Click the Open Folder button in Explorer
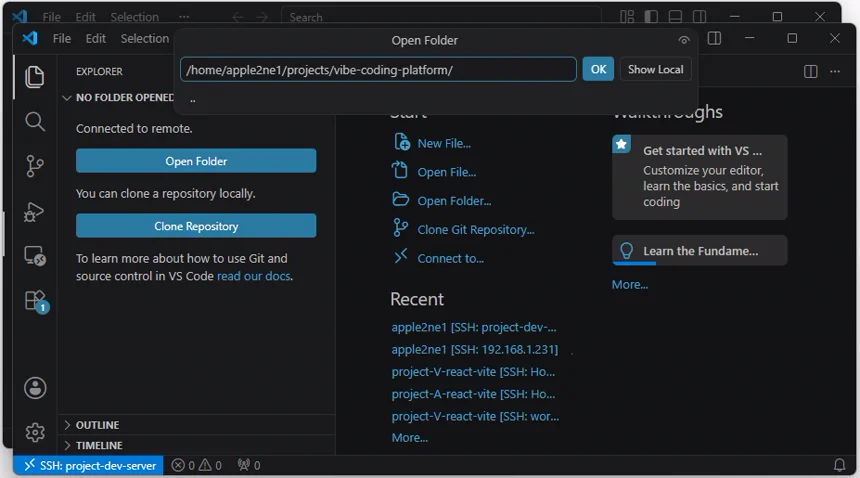The image size is (860, 478). point(196,161)
